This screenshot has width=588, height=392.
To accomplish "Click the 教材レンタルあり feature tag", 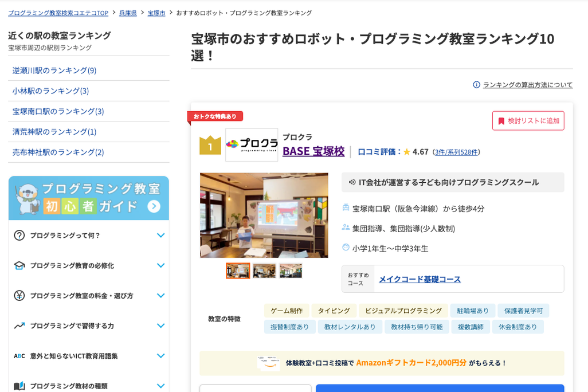I will click(350, 327).
